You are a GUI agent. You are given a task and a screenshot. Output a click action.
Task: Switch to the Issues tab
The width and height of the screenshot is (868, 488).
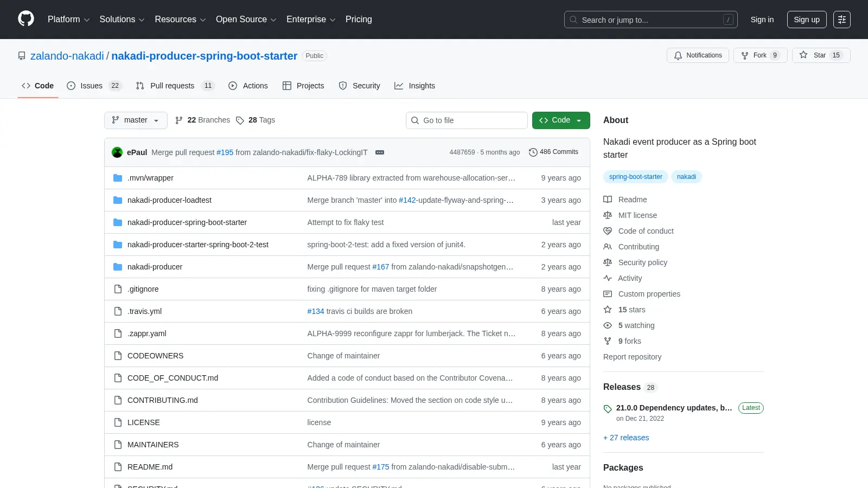(94, 86)
